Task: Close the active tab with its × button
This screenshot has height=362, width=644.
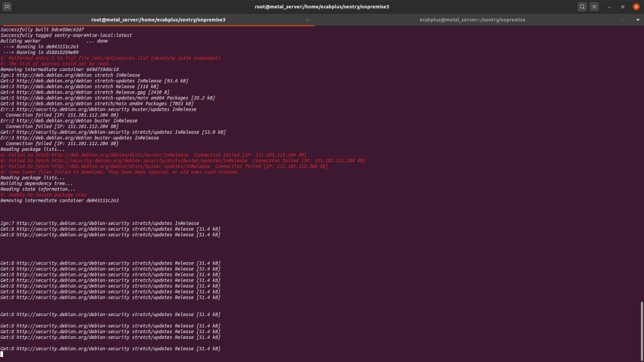Action: (x=308, y=19)
